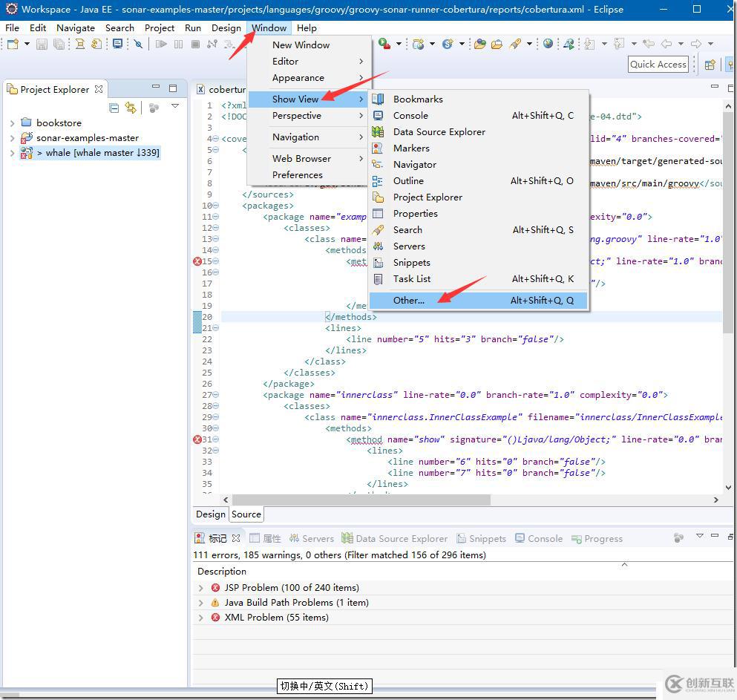The height and width of the screenshot is (700, 737).
Task: Click the Description column header
Action: coord(222,572)
